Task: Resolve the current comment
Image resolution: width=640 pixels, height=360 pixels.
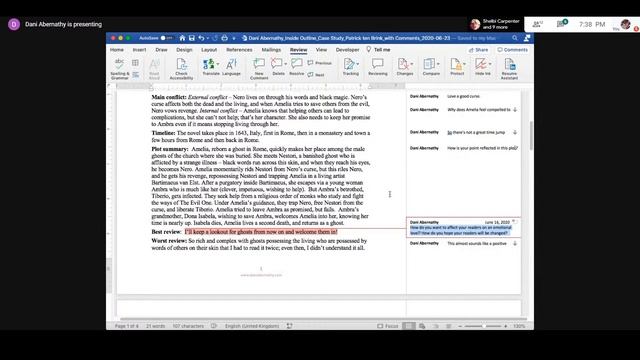Action: 296,67
